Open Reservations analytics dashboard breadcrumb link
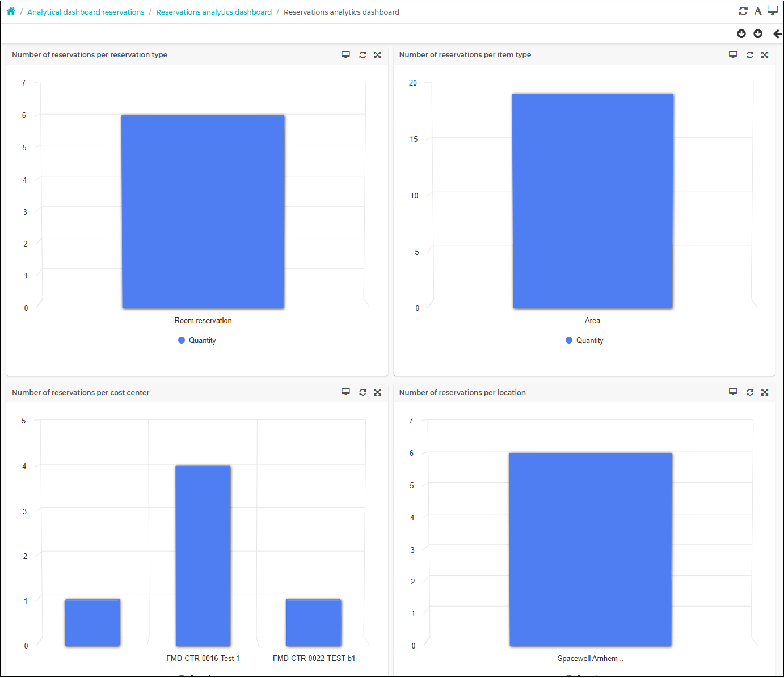The width and height of the screenshot is (784, 678). 214,12
